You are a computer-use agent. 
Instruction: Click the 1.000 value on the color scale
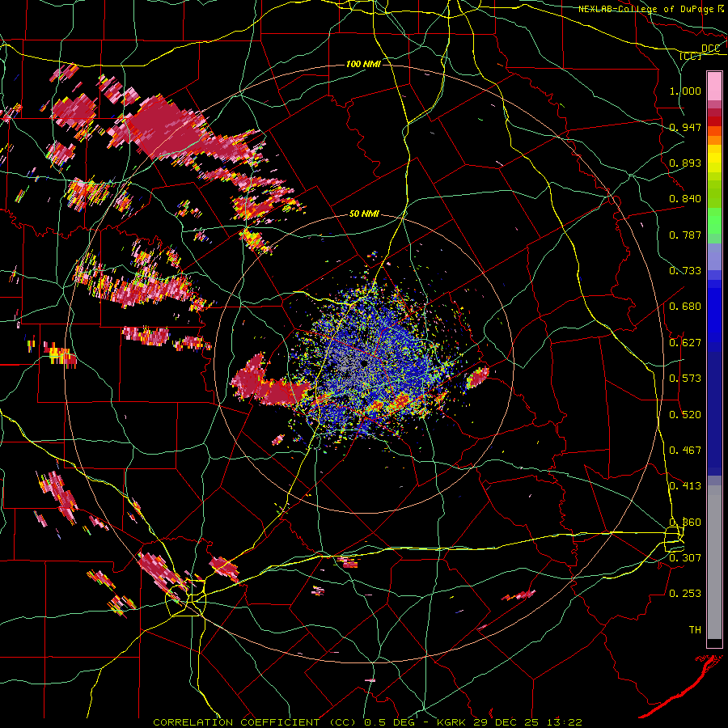click(x=685, y=91)
